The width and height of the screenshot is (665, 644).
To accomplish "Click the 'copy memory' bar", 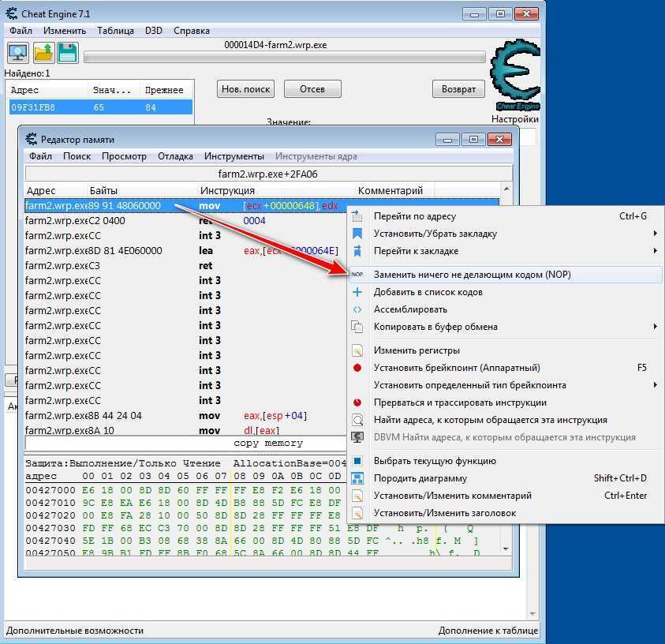I will point(268,444).
